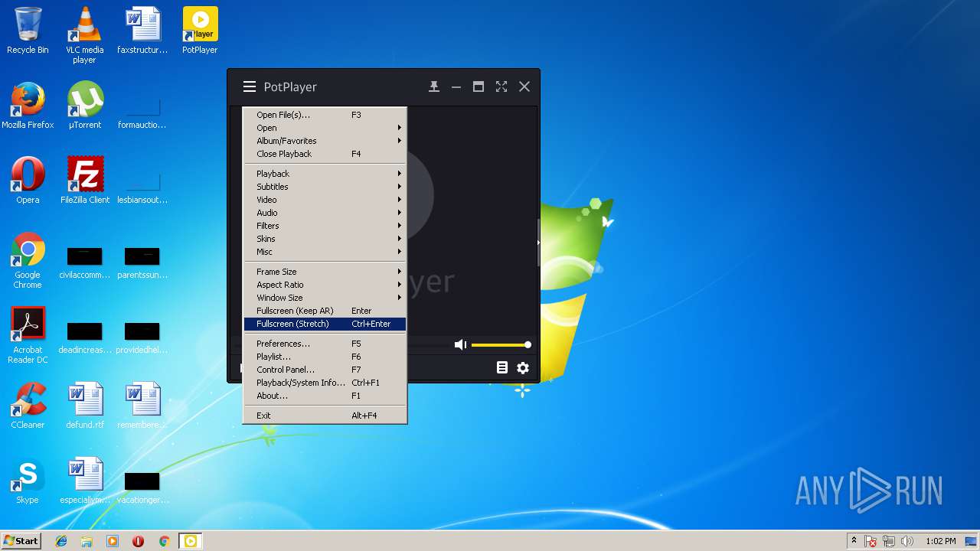Click the system tray volume icon
This screenshot has width=980, height=551.
907,541
